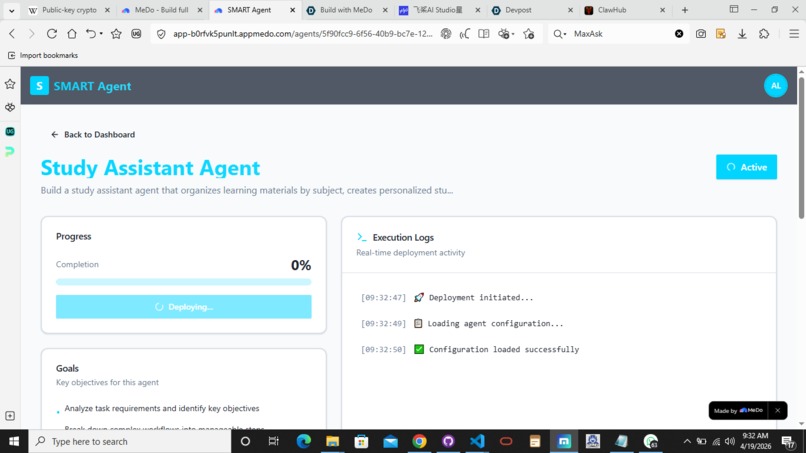Viewport: 806px width, 453px height.
Task: Open sidebar favorites star icon
Action: (10, 84)
